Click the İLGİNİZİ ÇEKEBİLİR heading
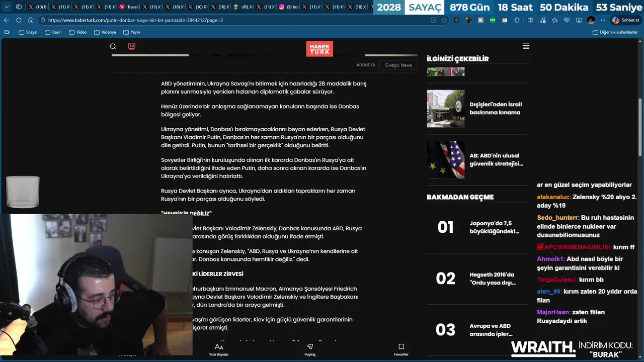 458,59
